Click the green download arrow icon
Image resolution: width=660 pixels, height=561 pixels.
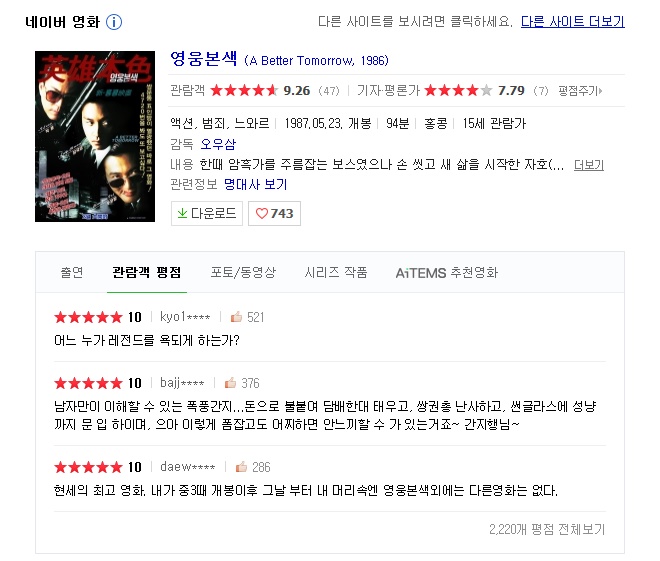pos(182,214)
